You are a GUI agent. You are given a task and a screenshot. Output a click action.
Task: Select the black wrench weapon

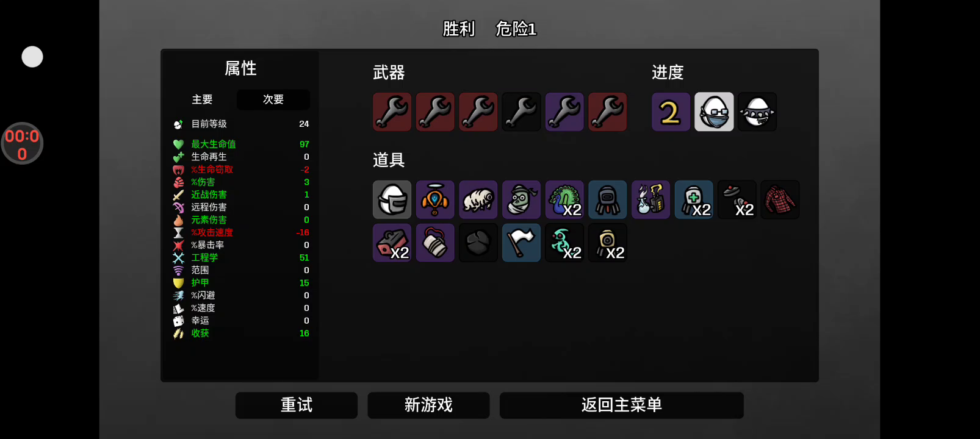pos(521,112)
